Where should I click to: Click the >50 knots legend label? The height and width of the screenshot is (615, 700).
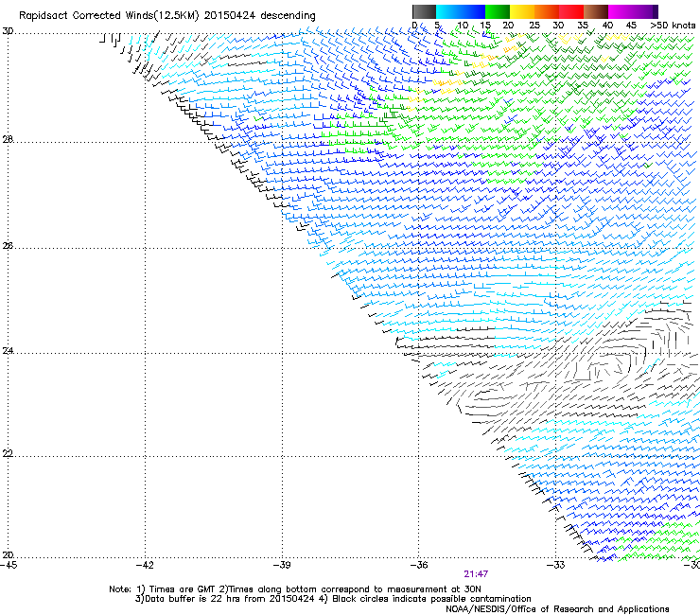tap(673, 26)
